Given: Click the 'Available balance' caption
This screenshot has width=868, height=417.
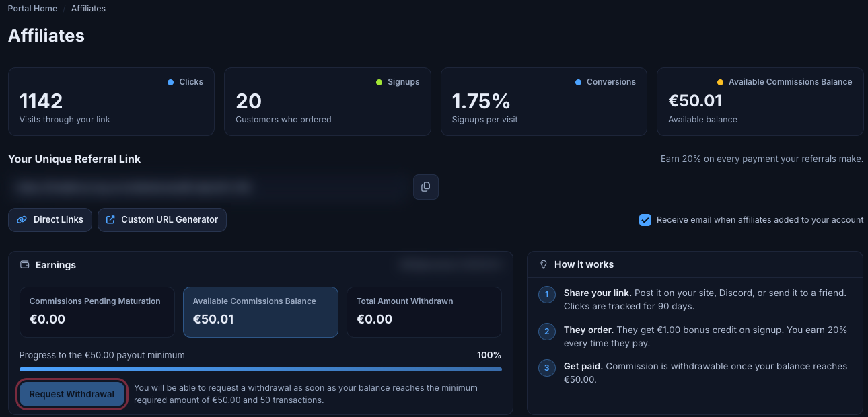Looking at the screenshot, I should pos(702,120).
